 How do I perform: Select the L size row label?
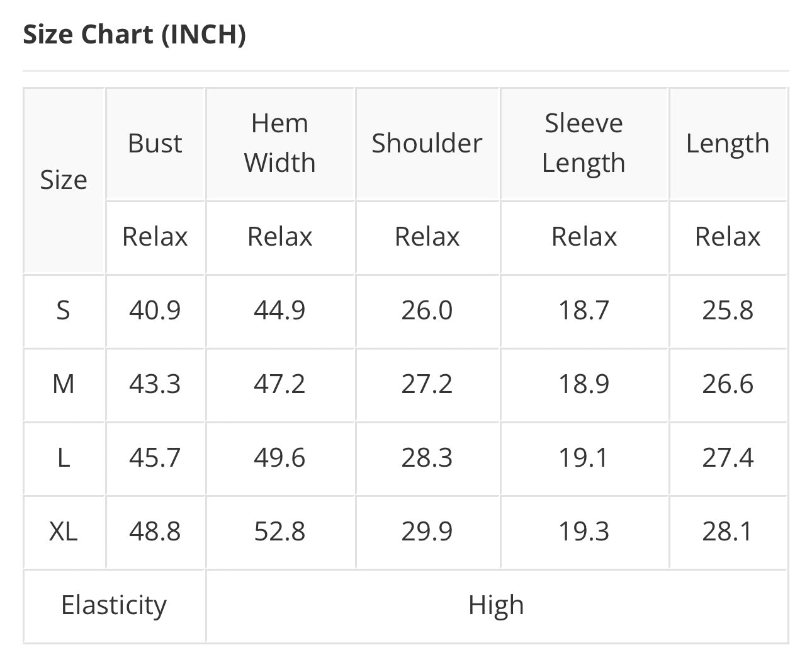tap(64, 458)
